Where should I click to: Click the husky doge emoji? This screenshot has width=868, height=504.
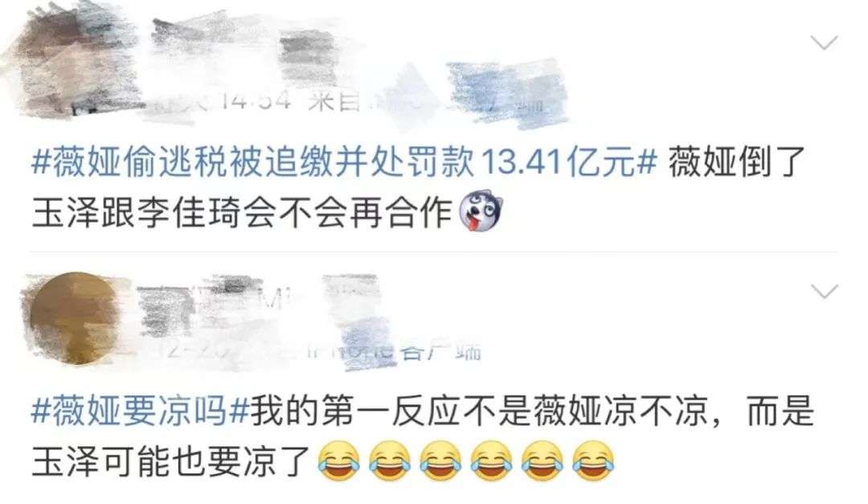pyautogui.click(x=481, y=211)
